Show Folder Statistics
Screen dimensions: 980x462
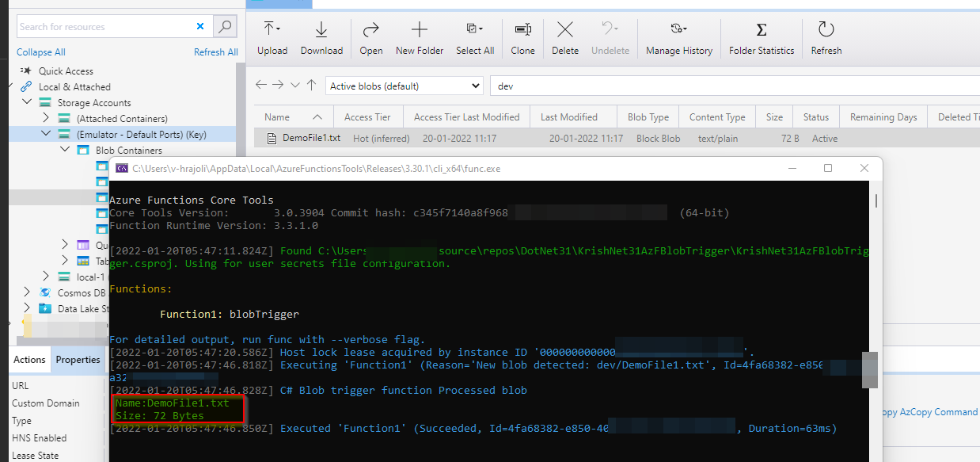point(762,39)
